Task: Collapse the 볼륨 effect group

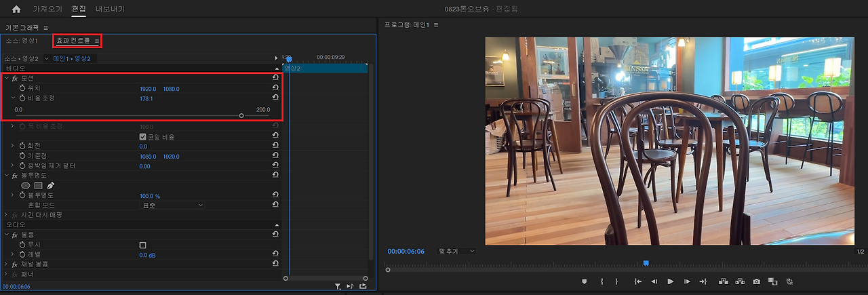Action: pyautogui.click(x=7, y=234)
